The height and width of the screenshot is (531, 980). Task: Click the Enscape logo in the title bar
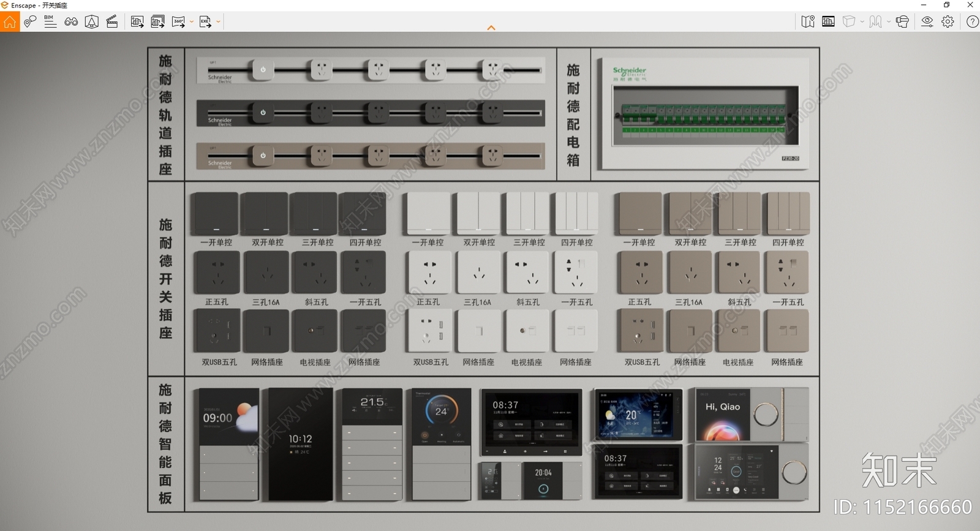tap(5, 5)
